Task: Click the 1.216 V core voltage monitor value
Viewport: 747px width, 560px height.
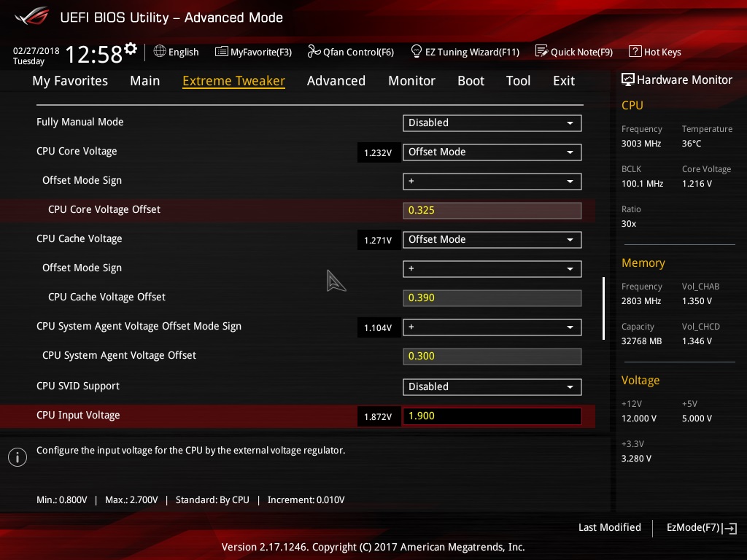Action: [x=697, y=183]
